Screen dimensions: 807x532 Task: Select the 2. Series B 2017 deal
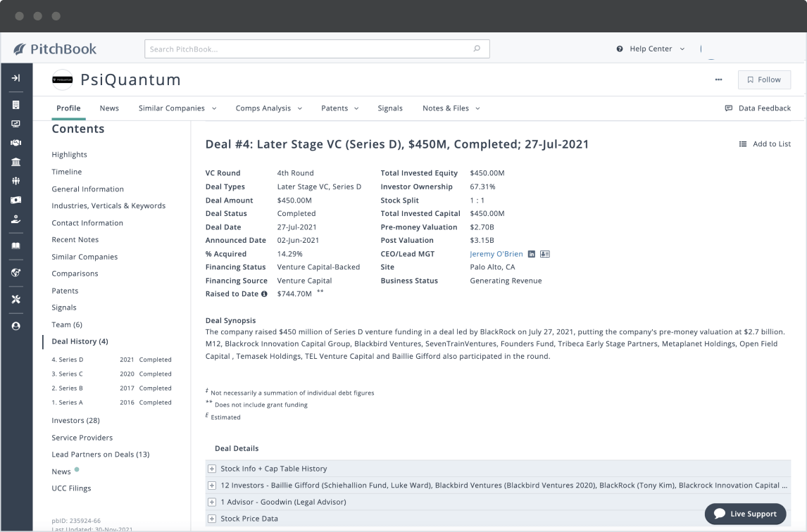pos(112,388)
